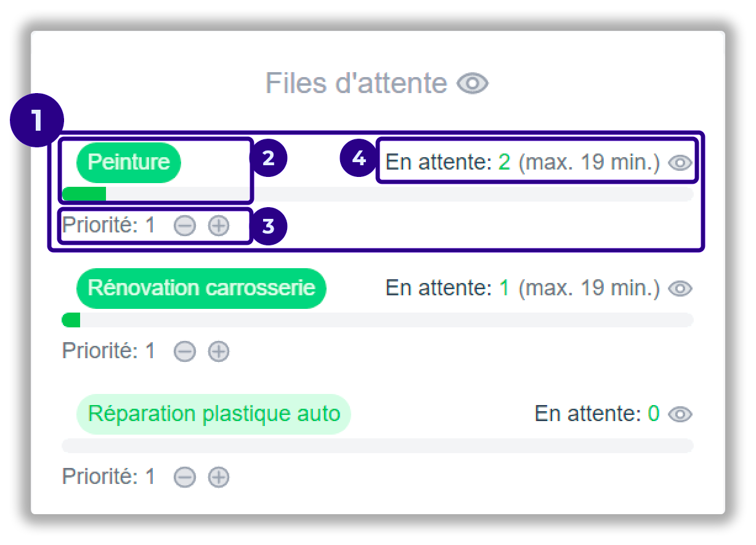This screenshot has height=545, width=756.
Task: Select the Peinture queue tag
Action: coord(128,162)
